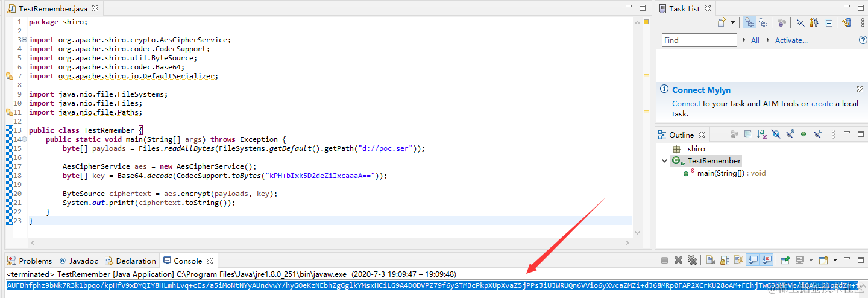Screen dimensions: 868x298
Task: Click the New Task icon in Task List
Action: (x=722, y=22)
